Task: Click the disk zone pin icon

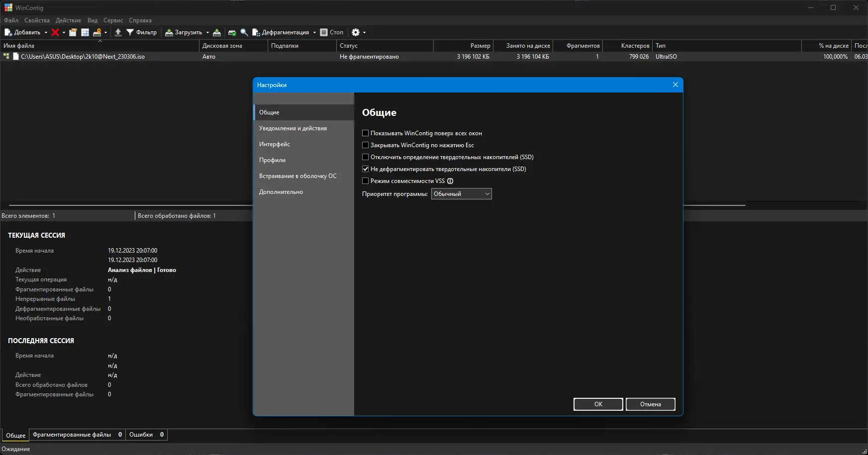Action: click(x=97, y=32)
